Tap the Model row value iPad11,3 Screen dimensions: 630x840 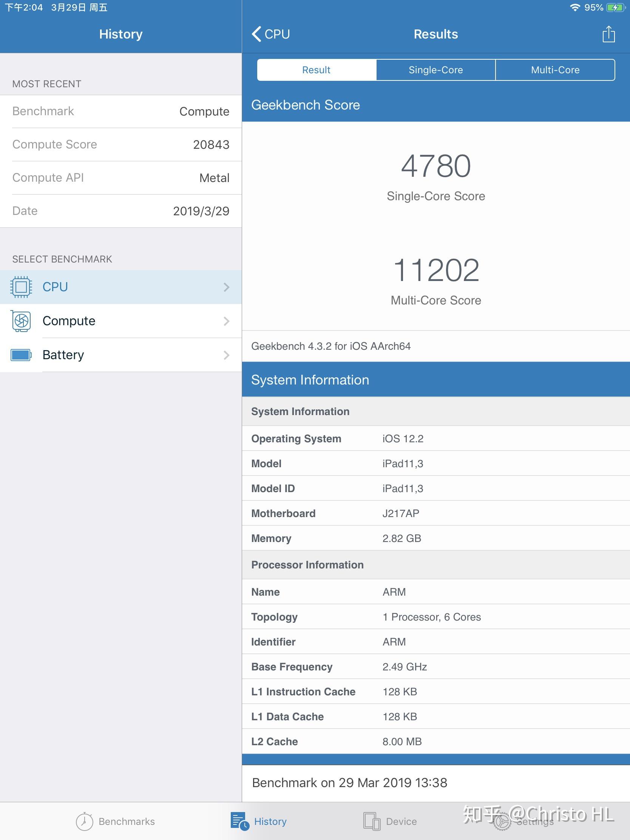pyautogui.click(x=403, y=464)
